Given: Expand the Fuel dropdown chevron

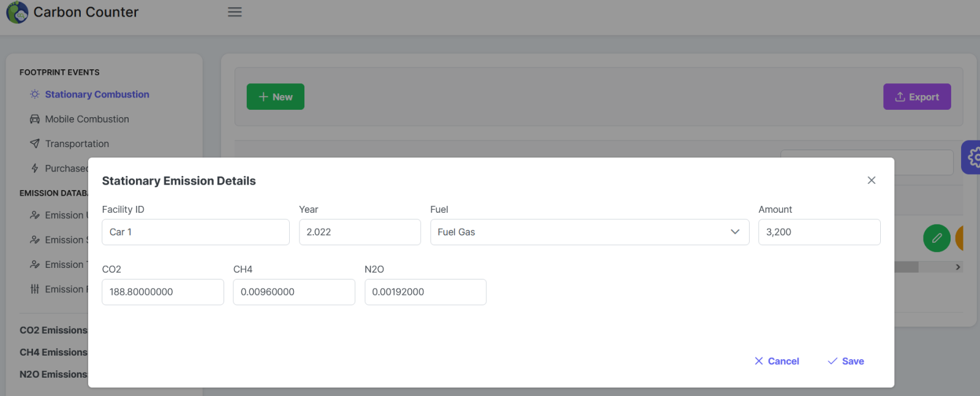Looking at the screenshot, I should point(735,232).
